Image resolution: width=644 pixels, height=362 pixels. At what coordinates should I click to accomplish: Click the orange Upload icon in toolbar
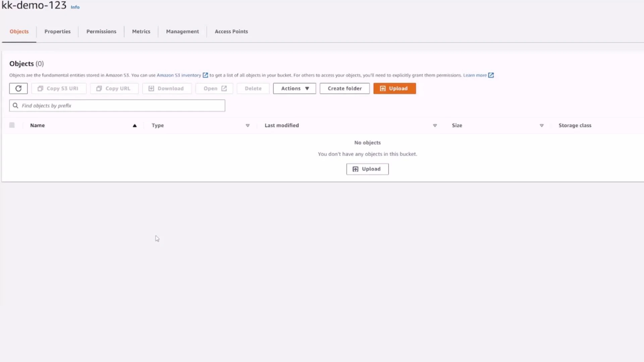[383, 88]
